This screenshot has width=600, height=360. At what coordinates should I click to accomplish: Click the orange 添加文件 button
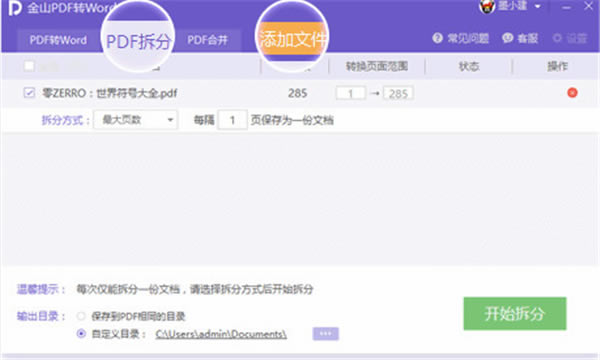pos(292,38)
